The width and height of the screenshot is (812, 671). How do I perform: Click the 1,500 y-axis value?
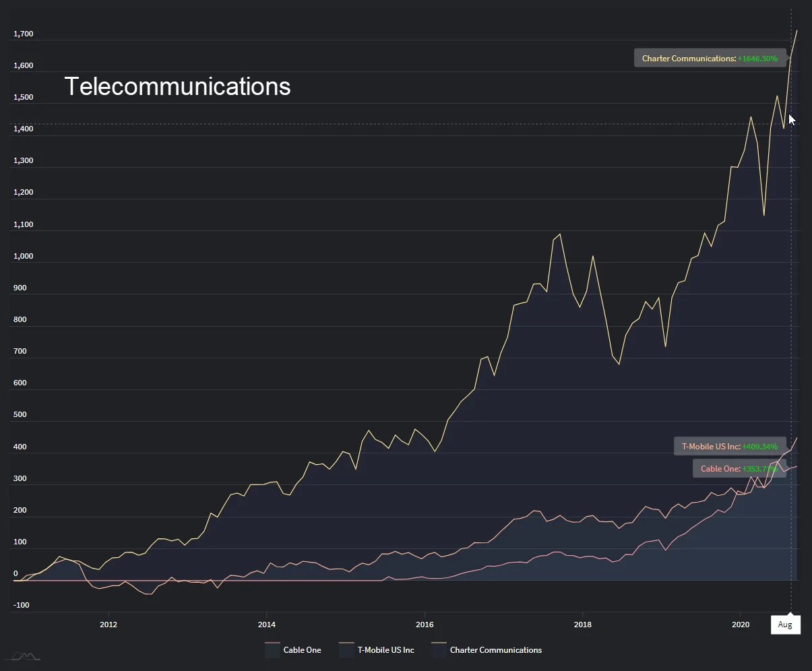[x=24, y=97]
